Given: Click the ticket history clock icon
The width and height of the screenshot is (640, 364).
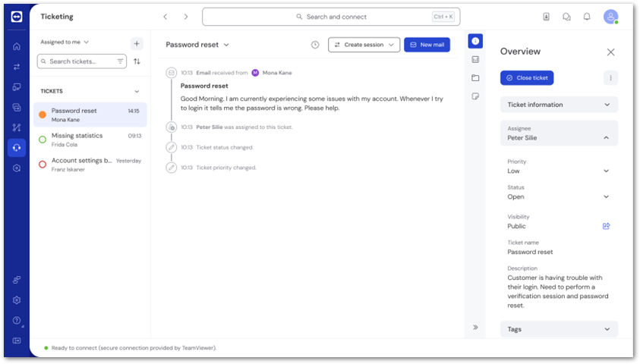Looking at the screenshot, I should (315, 45).
